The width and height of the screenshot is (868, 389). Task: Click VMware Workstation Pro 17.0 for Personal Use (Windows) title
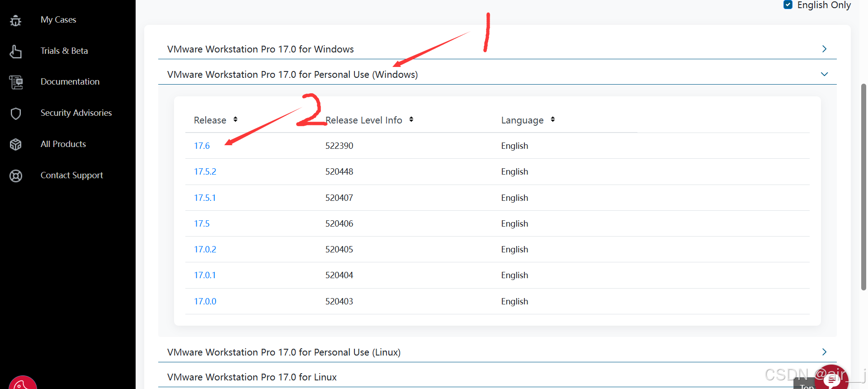292,75
